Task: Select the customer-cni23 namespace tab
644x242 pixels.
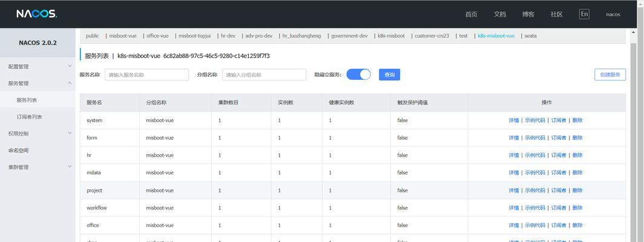Action: pyautogui.click(x=432, y=36)
